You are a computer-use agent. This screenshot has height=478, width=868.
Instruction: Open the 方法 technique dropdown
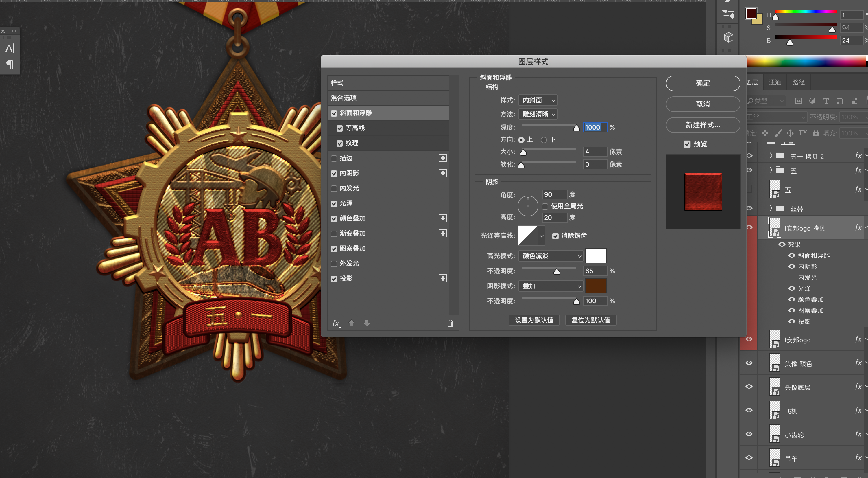pyautogui.click(x=538, y=114)
